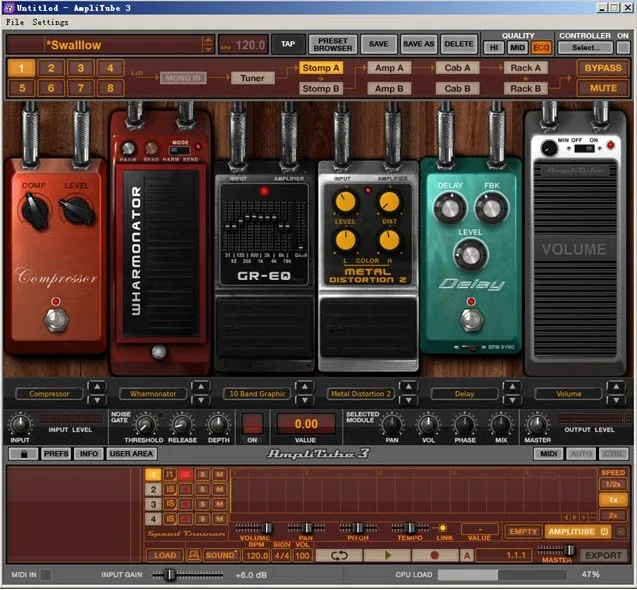Click the input gain slider at bottom
The image size is (637, 590).
tap(170, 575)
